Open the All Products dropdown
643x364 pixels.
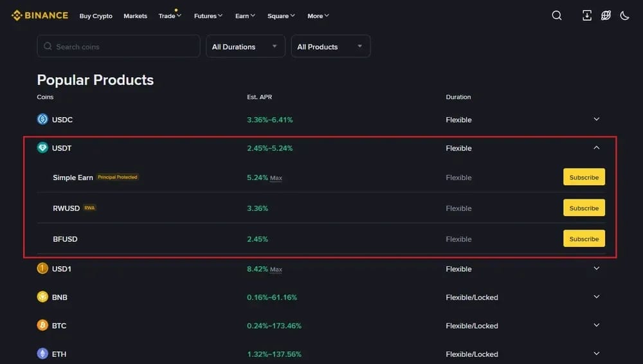[331, 46]
